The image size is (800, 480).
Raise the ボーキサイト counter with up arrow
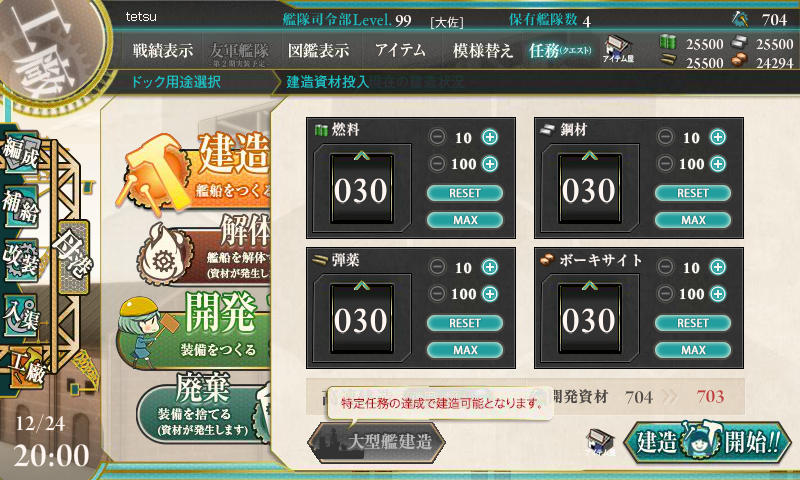pos(589,285)
